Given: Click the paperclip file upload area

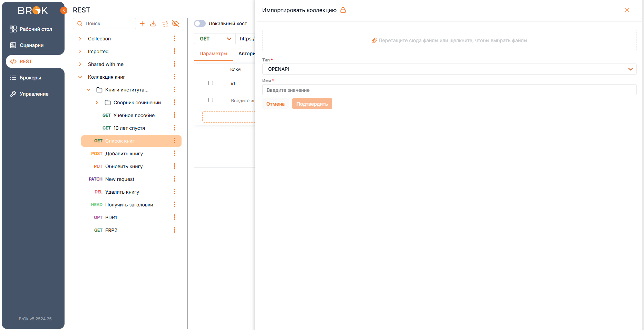Looking at the screenshot, I should click(449, 40).
